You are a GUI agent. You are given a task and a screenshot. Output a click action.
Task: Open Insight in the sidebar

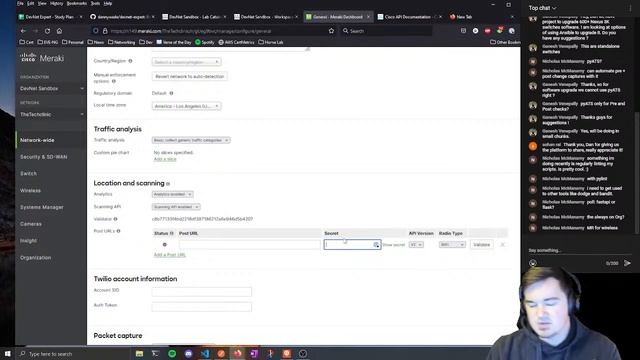point(28,241)
